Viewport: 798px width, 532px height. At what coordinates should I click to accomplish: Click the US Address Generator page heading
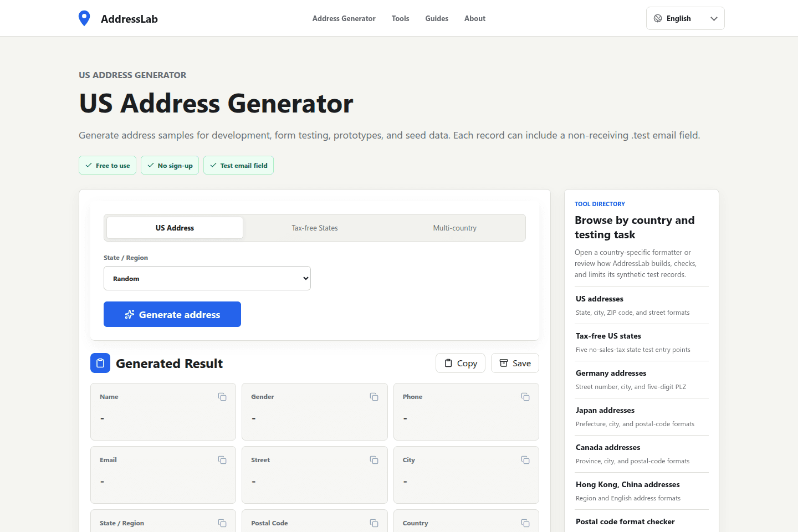[216, 104]
